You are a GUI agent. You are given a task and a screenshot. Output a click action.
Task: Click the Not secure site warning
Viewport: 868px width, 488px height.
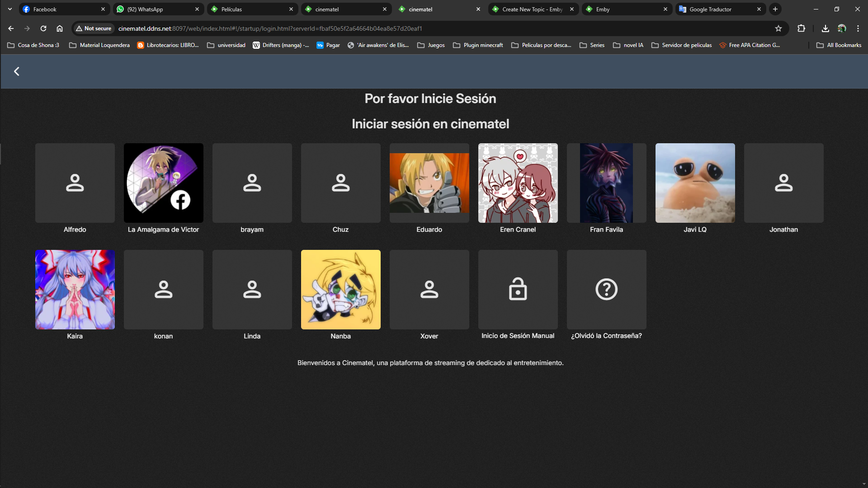(94, 28)
